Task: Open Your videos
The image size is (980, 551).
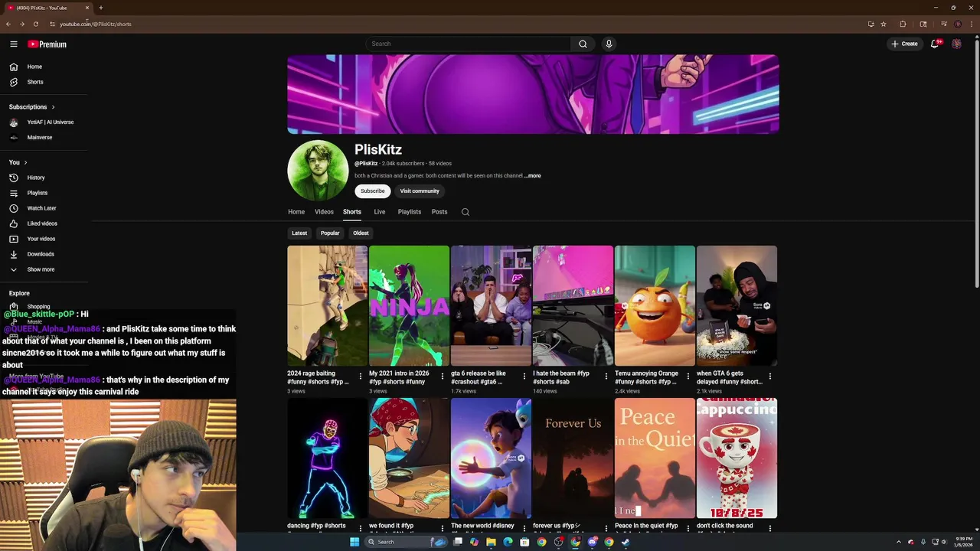Action: pyautogui.click(x=41, y=239)
